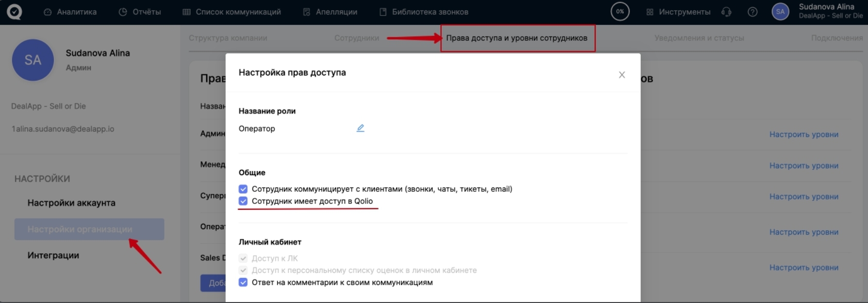This screenshot has height=303, width=868.
Task: Open the Инструменты menu
Action: click(678, 12)
